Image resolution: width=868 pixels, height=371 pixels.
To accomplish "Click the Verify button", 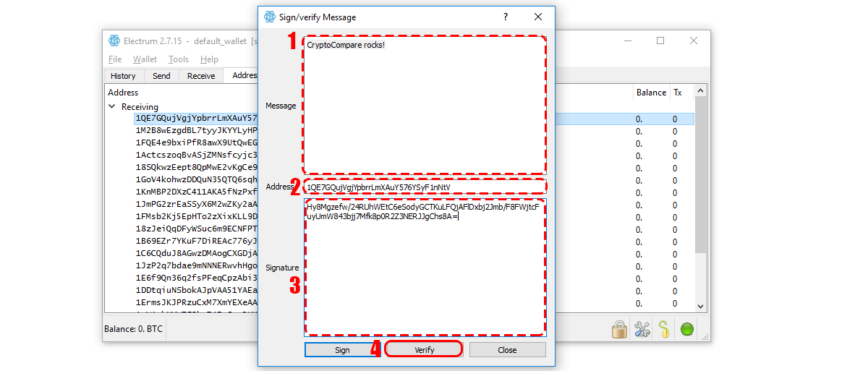I will click(x=425, y=350).
